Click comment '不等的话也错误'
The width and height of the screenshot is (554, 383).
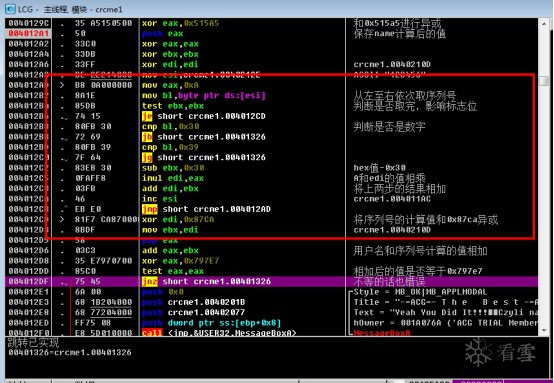coord(389,282)
